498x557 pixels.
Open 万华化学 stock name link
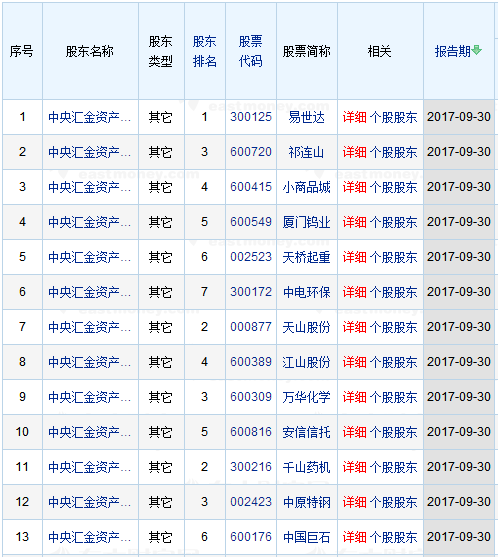(307, 397)
